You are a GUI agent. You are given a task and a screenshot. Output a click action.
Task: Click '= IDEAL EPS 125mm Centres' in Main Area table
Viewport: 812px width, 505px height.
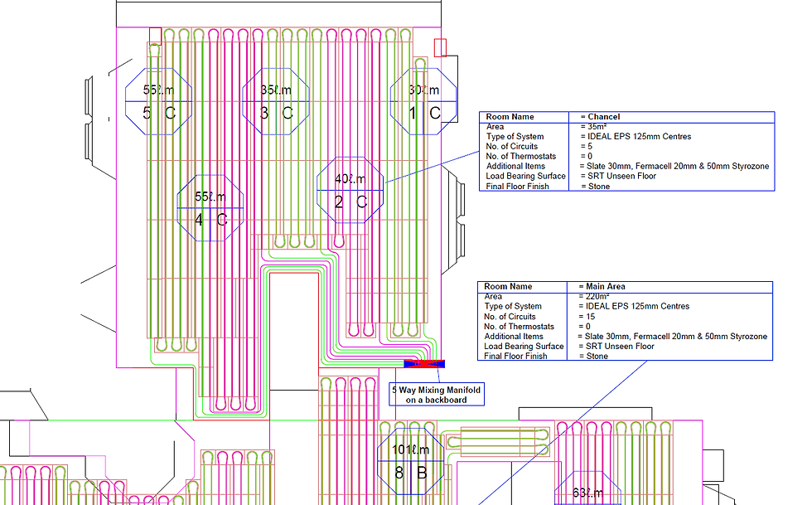click(634, 306)
